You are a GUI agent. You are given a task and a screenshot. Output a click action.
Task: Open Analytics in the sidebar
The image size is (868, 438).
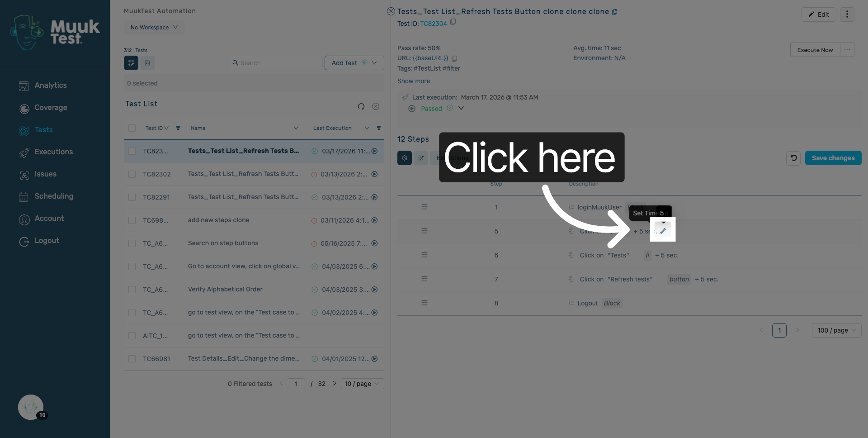[x=43, y=86]
